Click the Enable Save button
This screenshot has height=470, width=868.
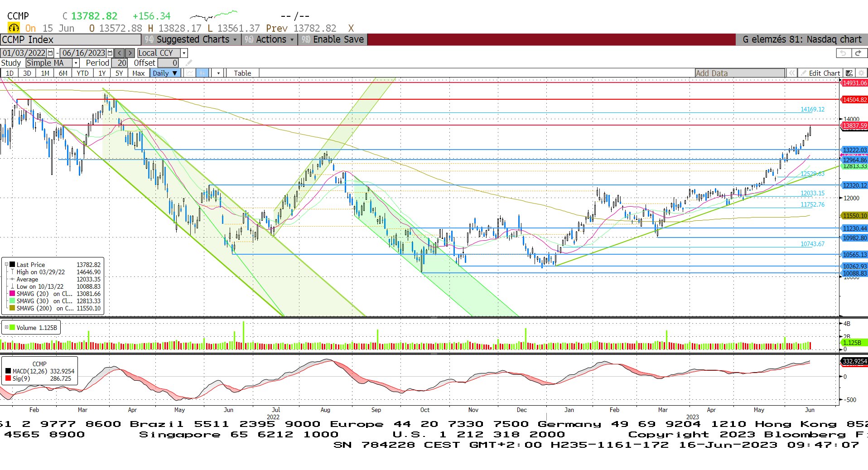point(333,39)
